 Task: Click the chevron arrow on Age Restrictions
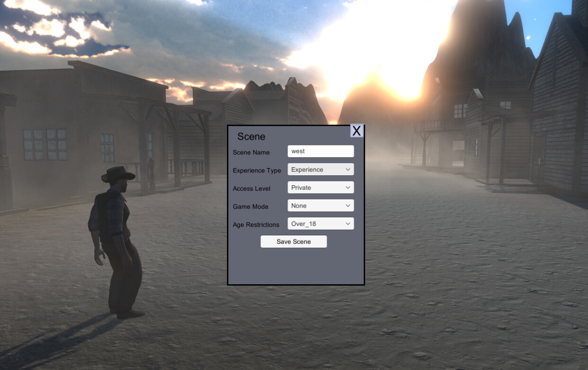pyautogui.click(x=348, y=223)
